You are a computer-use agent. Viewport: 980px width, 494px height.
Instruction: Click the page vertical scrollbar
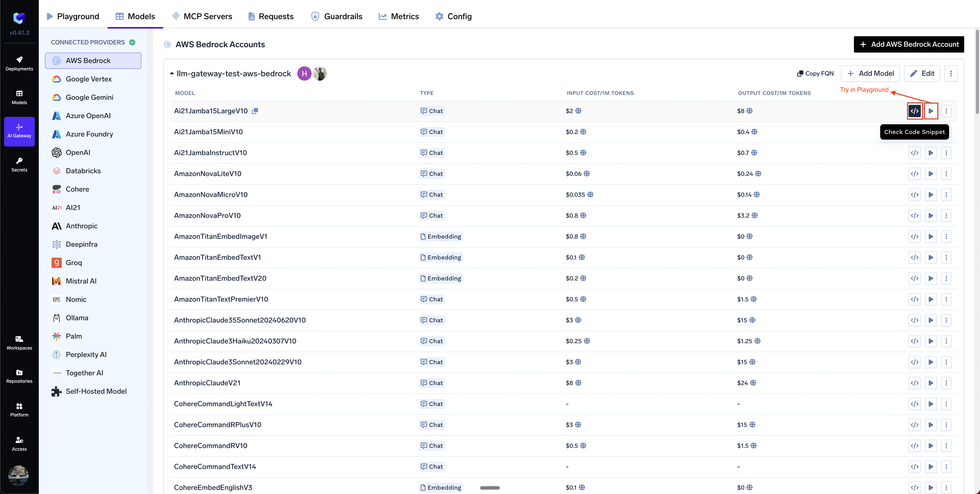(977, 72)
